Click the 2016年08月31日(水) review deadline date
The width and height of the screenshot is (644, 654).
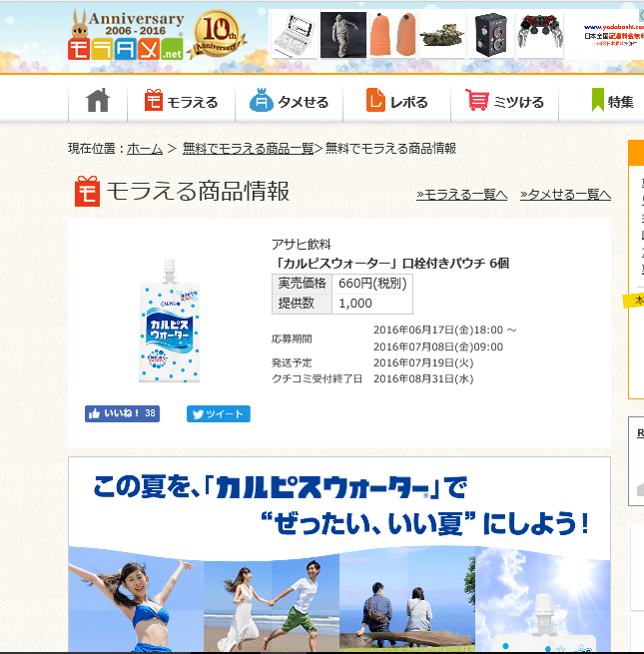tap(423, 378)
